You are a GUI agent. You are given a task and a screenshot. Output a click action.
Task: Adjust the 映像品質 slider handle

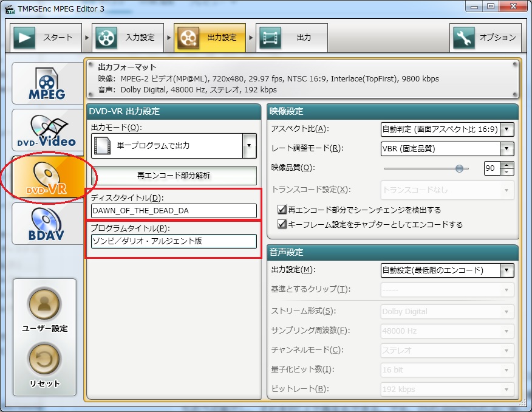click(459, 168)
